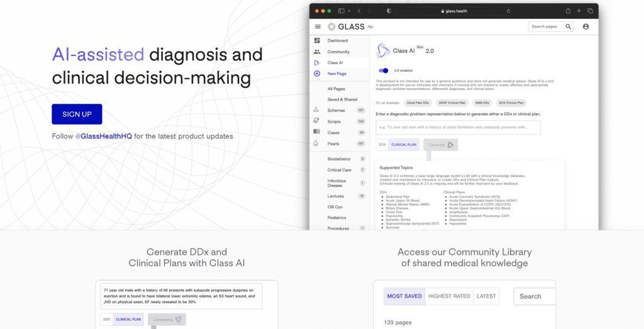This screenshot has width=644, height=329.
Task: Open the @GlassHealthHQ link
Action: [104, 136]
